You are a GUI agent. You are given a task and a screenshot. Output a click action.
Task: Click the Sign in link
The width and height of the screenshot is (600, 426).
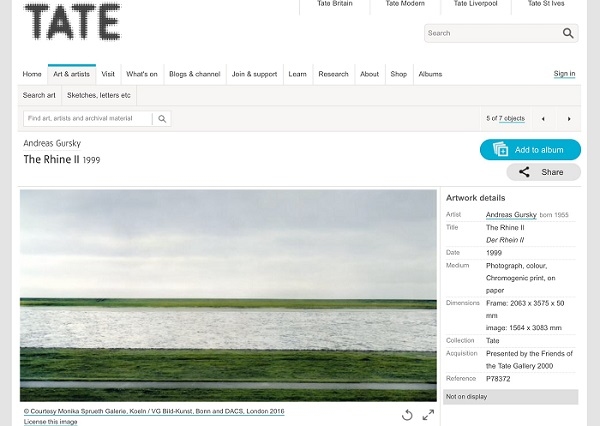pos(564,74)
